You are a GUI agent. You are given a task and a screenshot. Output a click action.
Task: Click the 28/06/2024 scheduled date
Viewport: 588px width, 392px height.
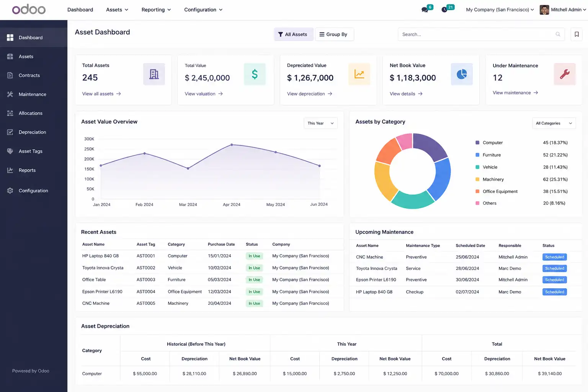pyautogui.click(x=467, y=268)
